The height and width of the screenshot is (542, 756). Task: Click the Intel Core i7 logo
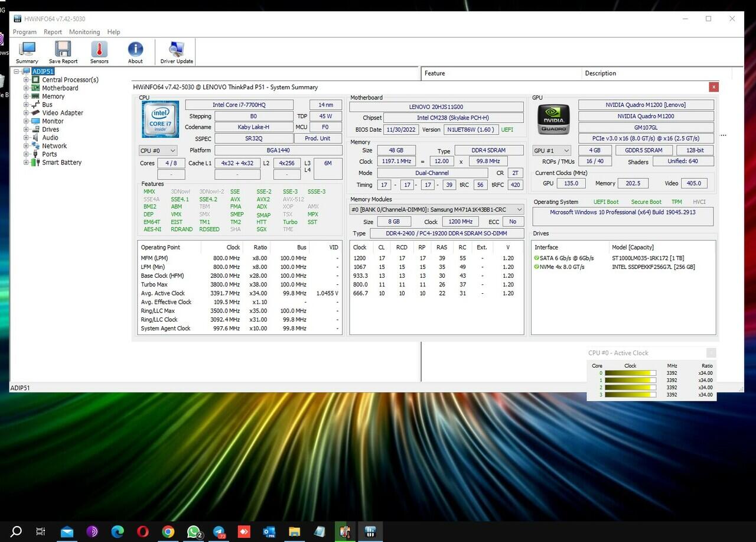[160, 119]
